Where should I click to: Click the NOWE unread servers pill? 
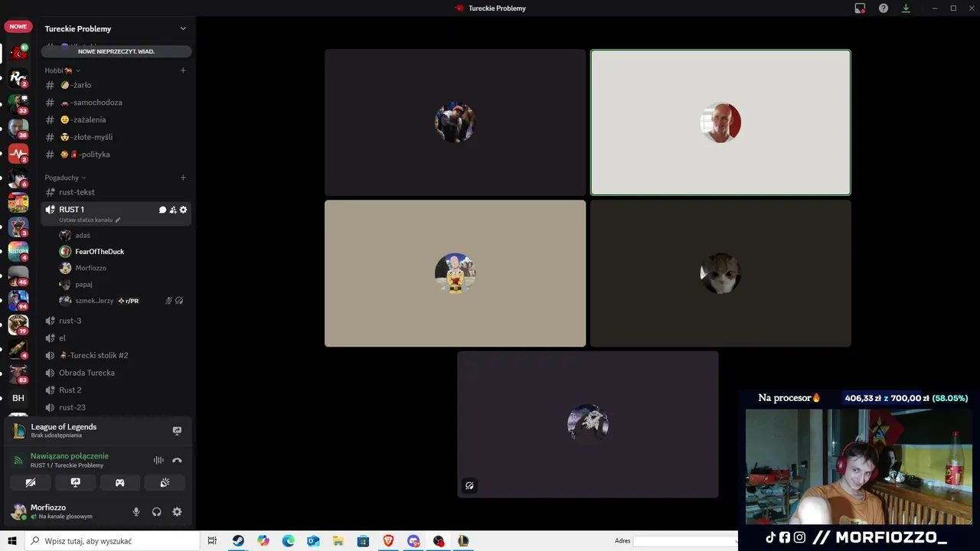coord(18,26)
